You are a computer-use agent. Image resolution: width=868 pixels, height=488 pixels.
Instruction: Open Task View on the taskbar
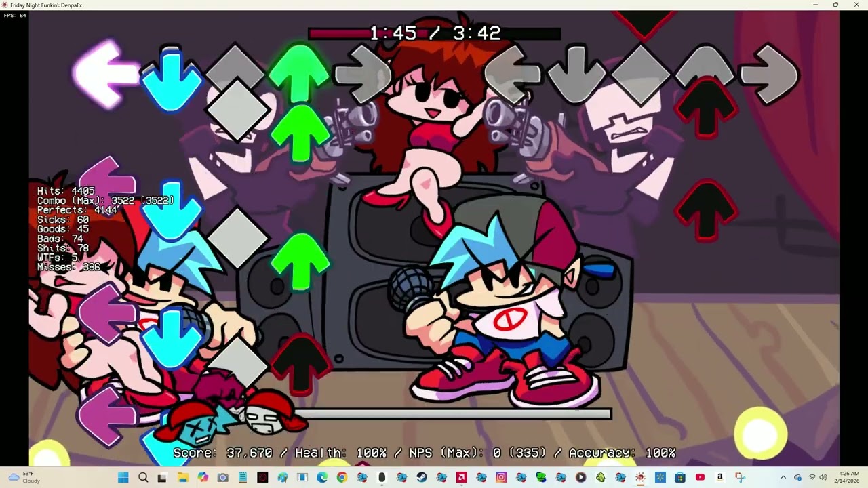click(x=162, y=477)
